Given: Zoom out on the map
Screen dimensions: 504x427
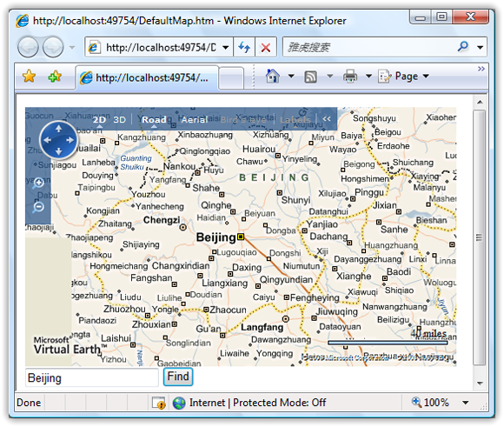Looking at the screenshot, I should pyautogui.click(x=38, y=207).
